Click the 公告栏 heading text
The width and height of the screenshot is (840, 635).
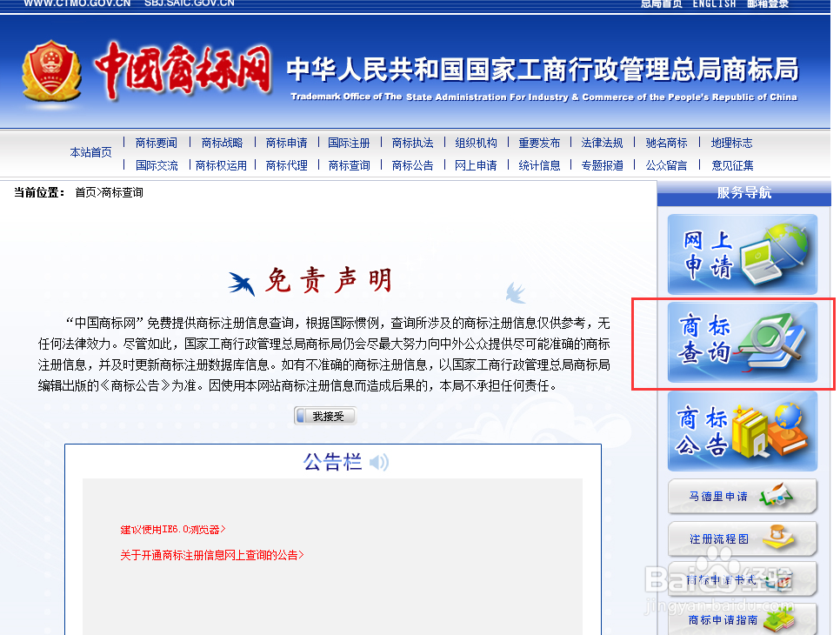point(333,462)
